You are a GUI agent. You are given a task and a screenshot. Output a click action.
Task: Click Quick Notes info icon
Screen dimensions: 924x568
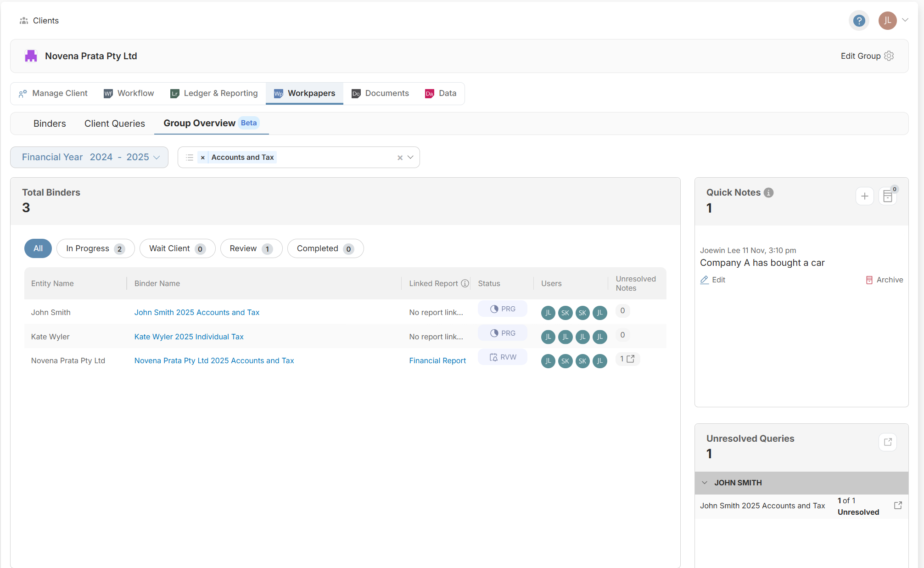[x=768, y=193]
